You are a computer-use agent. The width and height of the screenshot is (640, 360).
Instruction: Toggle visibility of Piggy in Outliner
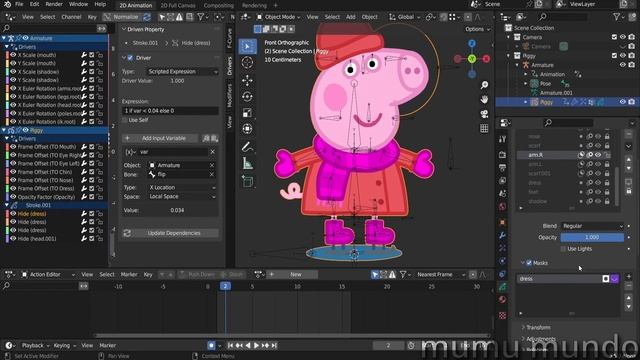[x=622, y=102]
